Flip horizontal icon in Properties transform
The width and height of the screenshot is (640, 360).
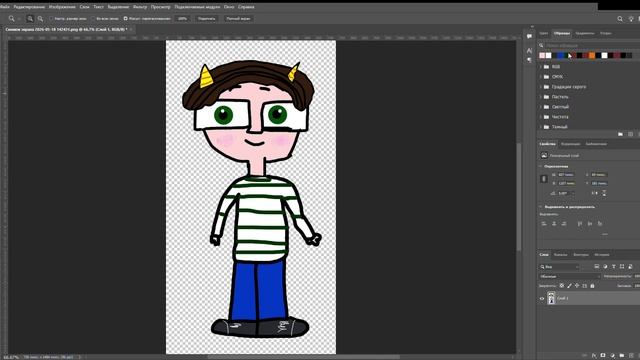click(595, 193)
